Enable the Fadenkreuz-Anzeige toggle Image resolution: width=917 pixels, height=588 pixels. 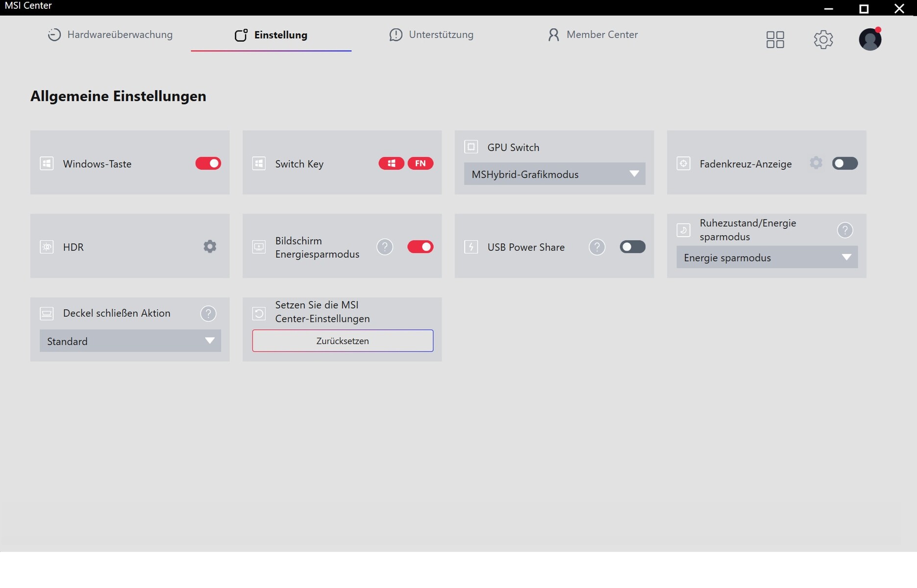click(x=845, y=163)
